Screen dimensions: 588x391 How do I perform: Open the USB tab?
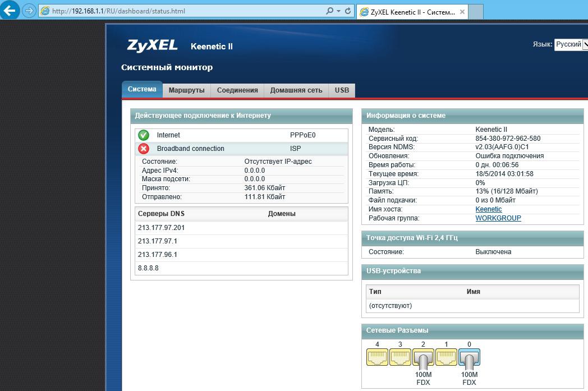point(342,90)
